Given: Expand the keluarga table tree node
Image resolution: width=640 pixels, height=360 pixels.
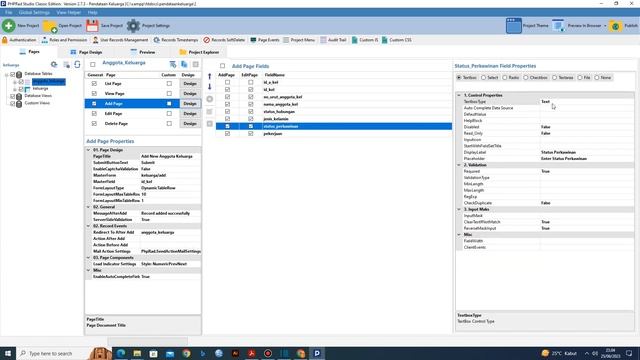Looking at the screenshot, I should click(x=15, y=89).
